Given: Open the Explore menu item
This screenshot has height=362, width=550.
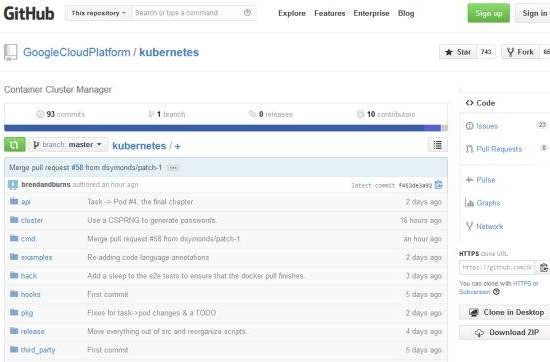Looking at the screenshot, I should pos(292,13).
